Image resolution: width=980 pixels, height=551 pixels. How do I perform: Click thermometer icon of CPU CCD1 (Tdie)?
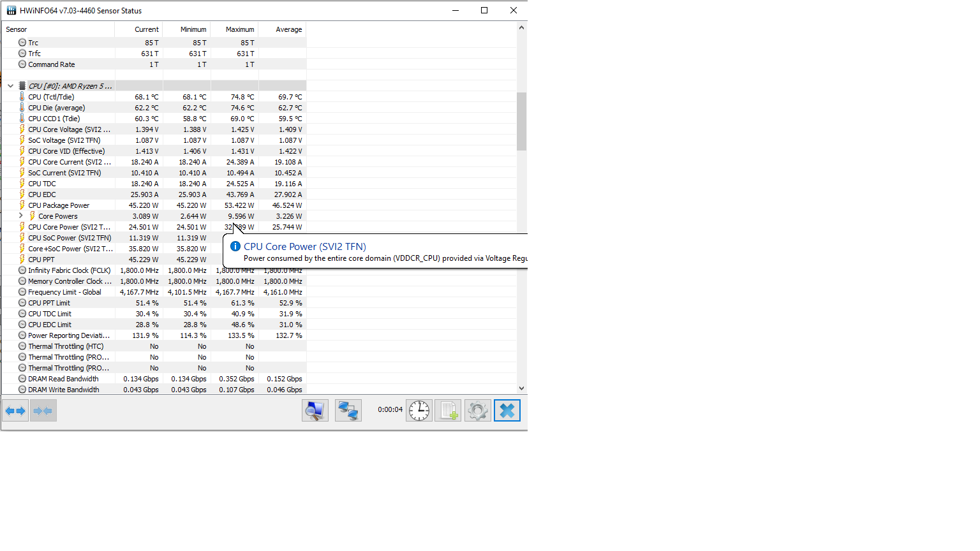22,119
